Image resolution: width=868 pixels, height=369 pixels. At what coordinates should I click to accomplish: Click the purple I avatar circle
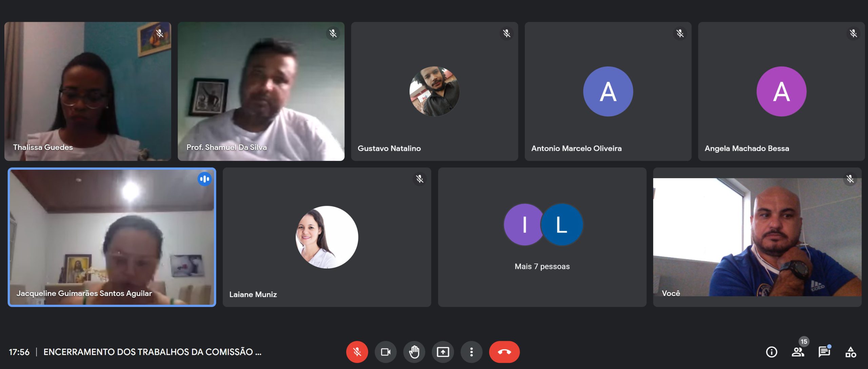[524, 224]
